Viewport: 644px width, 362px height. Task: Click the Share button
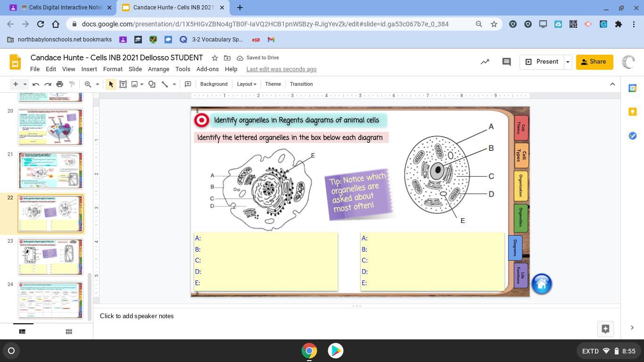(594, 62)
